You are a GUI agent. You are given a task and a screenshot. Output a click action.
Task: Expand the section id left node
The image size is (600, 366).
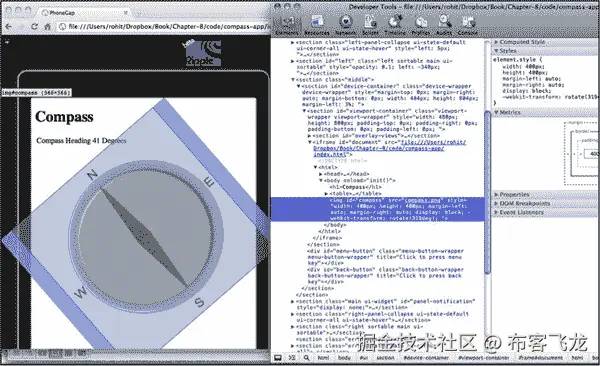point(293,61)
